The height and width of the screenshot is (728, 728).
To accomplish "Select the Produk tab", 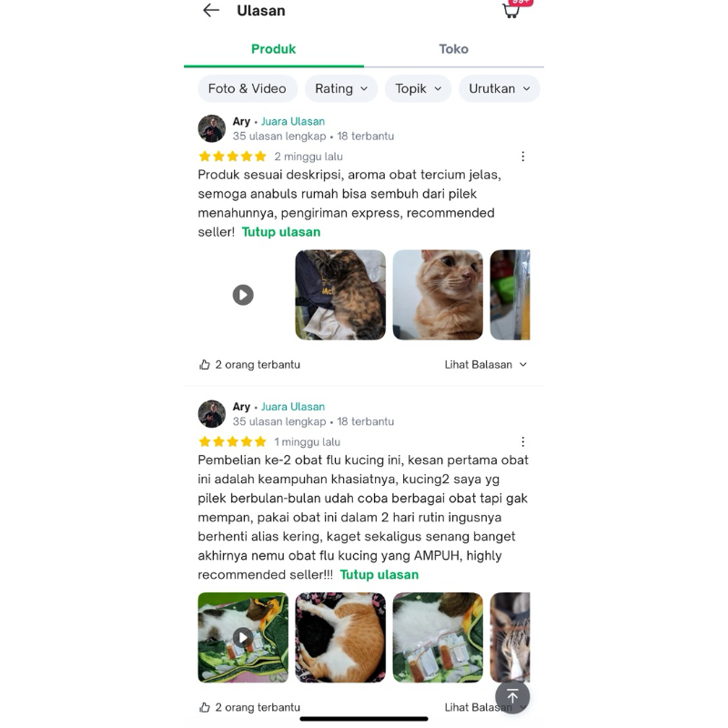I will tap(274, 49).
